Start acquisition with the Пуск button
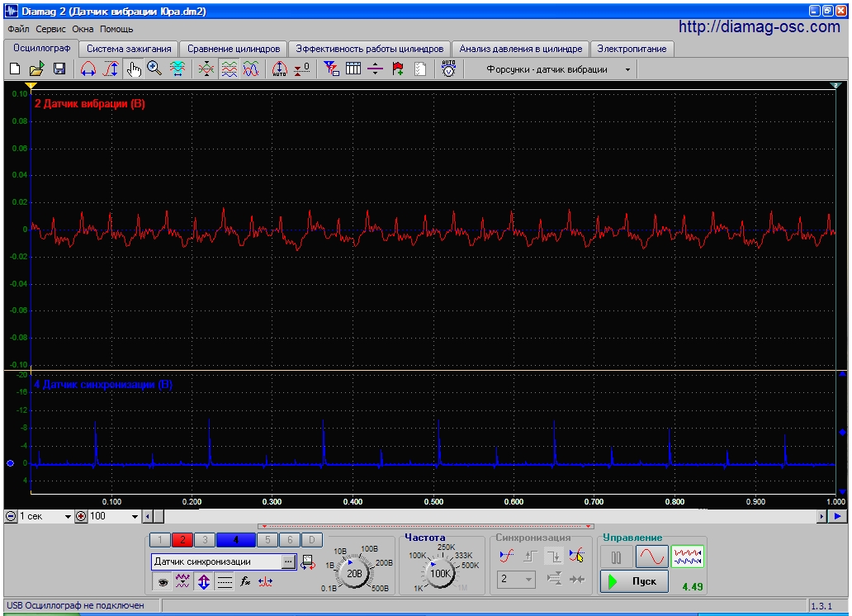The height and width of the screenshot is (616, 852). [634, 581]
